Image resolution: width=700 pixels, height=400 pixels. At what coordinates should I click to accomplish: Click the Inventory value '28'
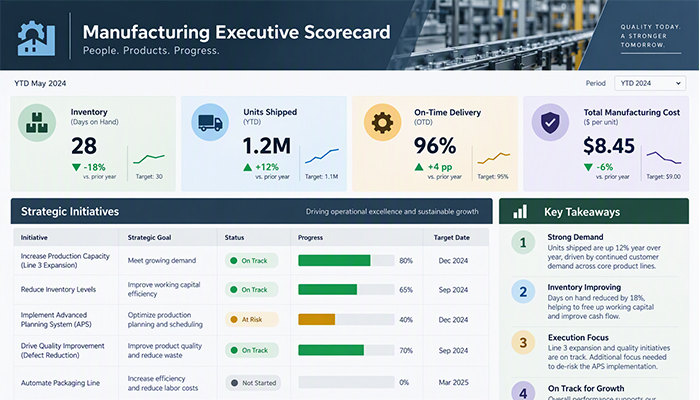(x=84, y=146)
